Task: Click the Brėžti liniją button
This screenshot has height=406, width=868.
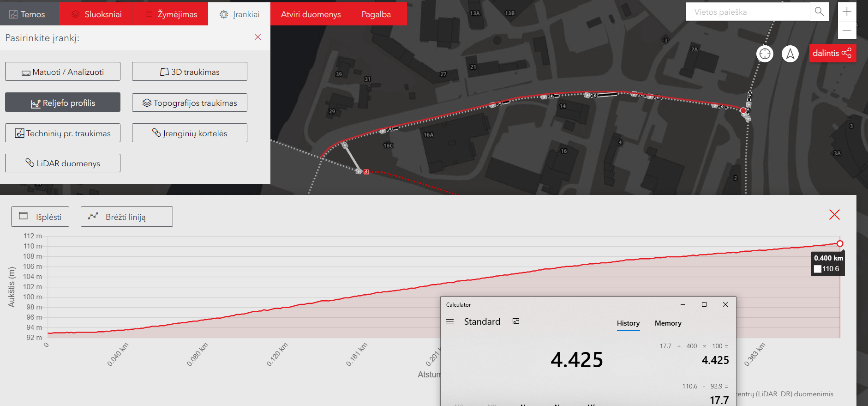Action: (126, 217)
